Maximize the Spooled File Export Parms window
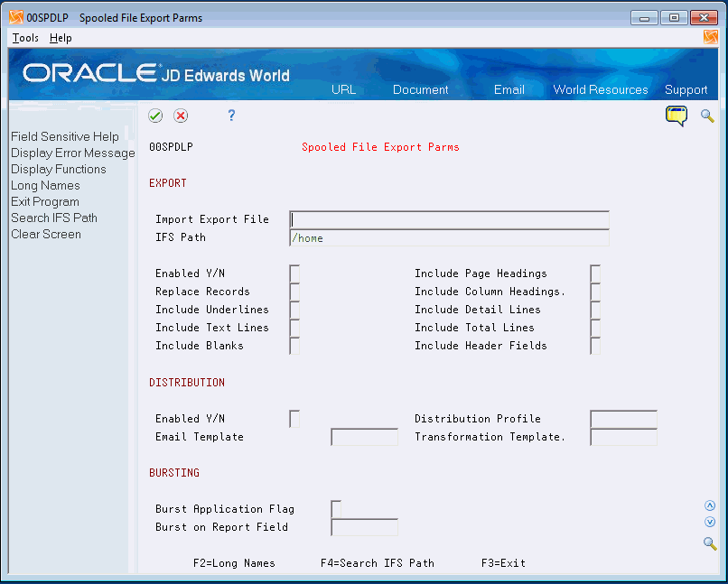The image size is (728, 584). click(x=674, y=18)
